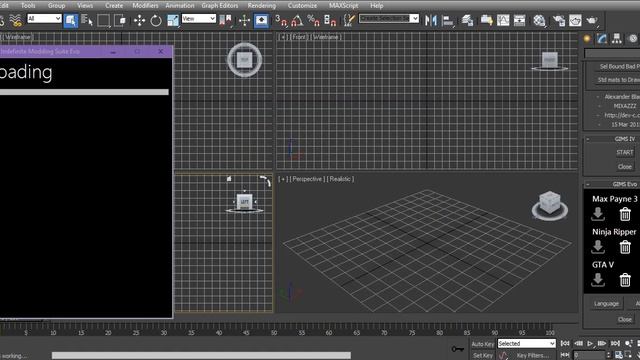Click the Perspective viewport ViewCube
Image resolution: width=640 pixels, height=360 pixels.
tap(549, 205)
